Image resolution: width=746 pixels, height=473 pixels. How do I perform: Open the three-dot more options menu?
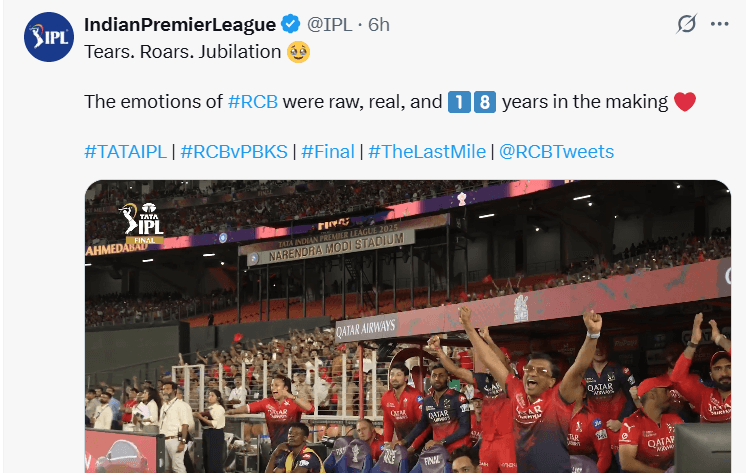point(719,24)
